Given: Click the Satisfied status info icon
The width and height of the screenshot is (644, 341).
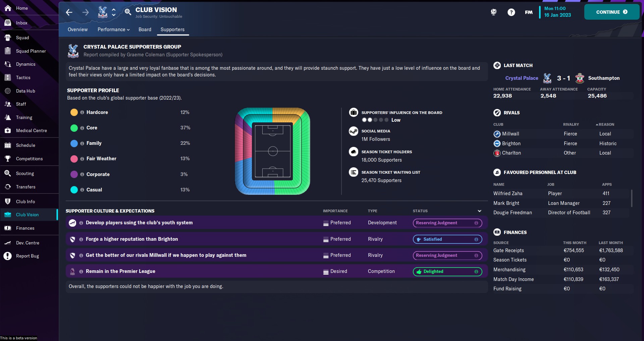Looking at the screenshot, I should coord(476,239).
